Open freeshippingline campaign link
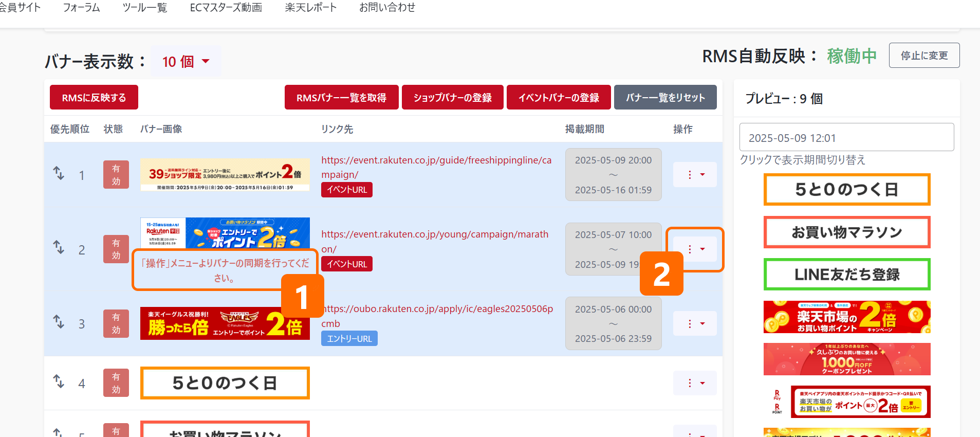This screenshot has height=437, width=980. click(x=436, y=167)
